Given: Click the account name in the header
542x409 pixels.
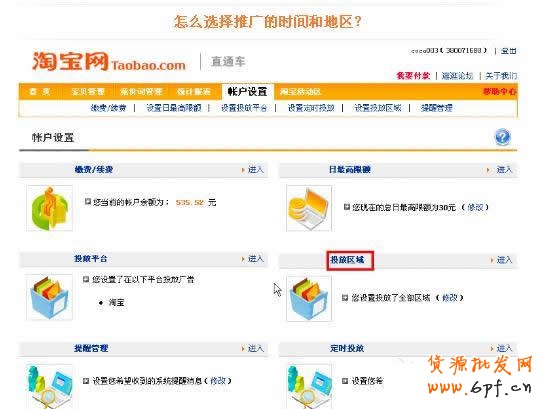Looking at the screenshot, I should point(449,51).
